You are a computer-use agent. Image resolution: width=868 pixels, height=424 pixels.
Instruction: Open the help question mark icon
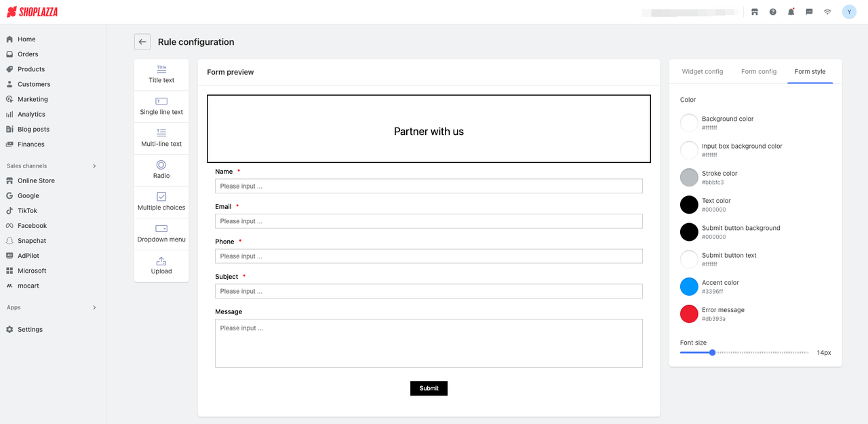pos(772,12)
